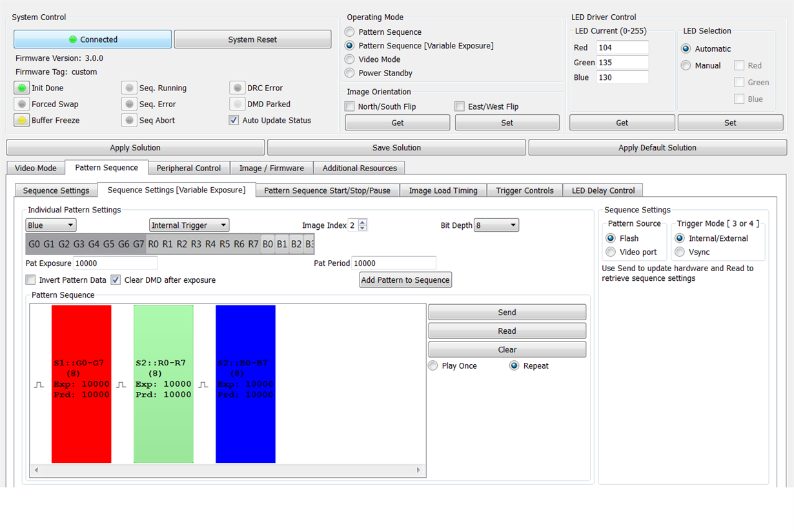This screenshot has width=794, height=532.
Task: Click Apply Default Solution button
Action: 657,148
